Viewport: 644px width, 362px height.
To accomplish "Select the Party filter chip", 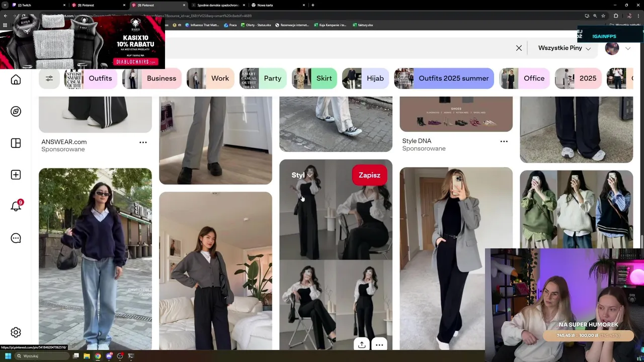I will coord(263,78).
